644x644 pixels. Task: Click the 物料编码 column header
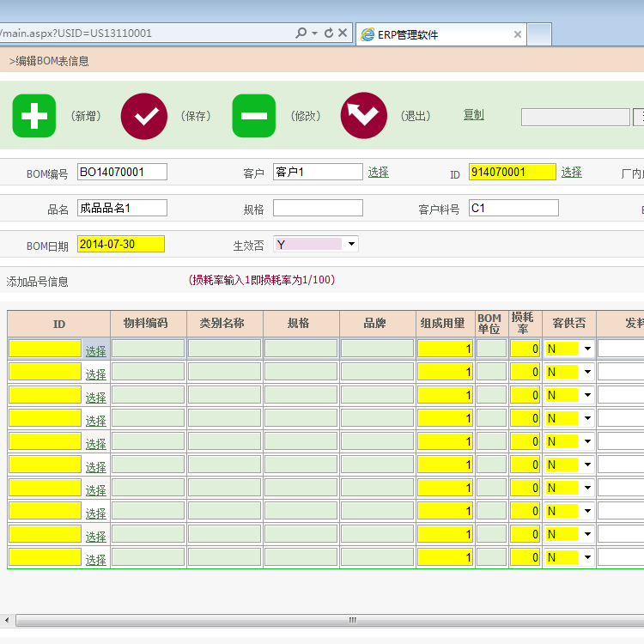point(146,323)
